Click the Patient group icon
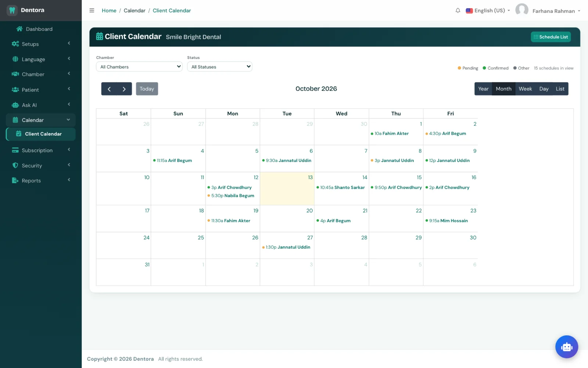Viewport: 588px width, 368px height. 15,89
